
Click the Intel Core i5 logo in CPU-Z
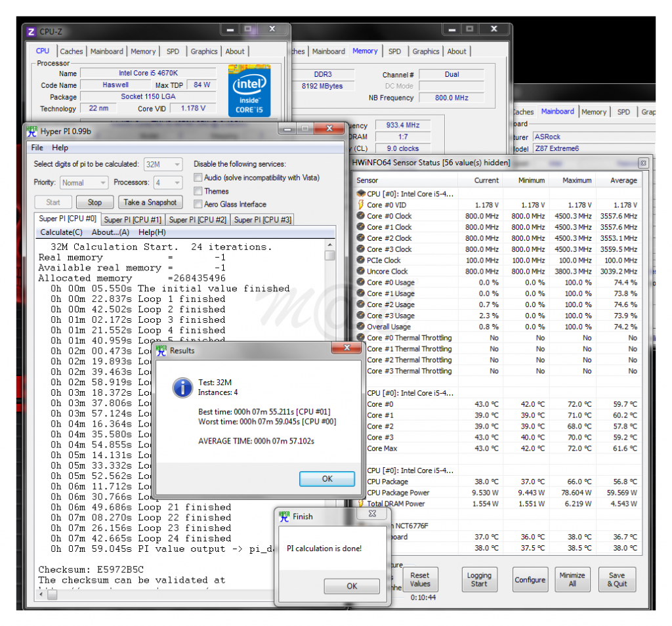coord(249,89)
